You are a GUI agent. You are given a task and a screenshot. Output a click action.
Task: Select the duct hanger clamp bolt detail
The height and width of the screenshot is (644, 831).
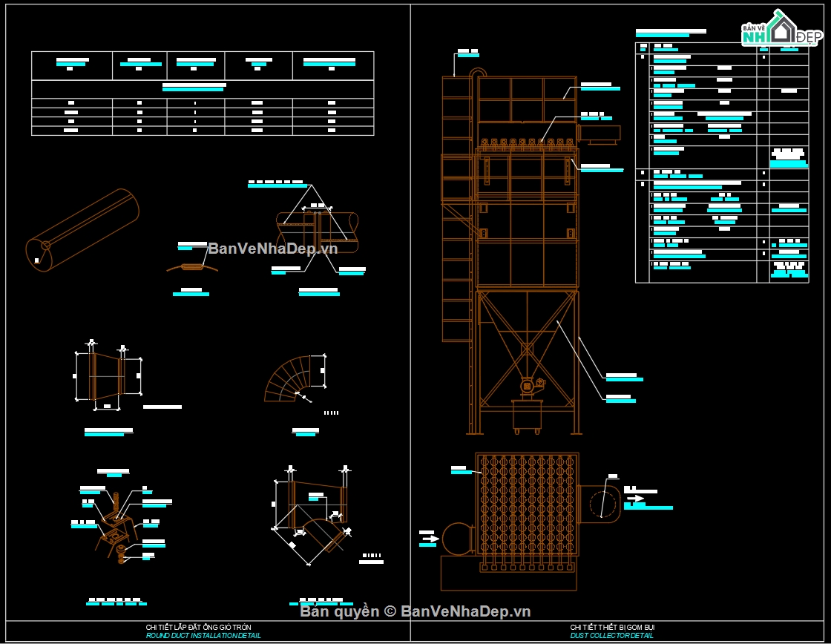coord(117,526)
